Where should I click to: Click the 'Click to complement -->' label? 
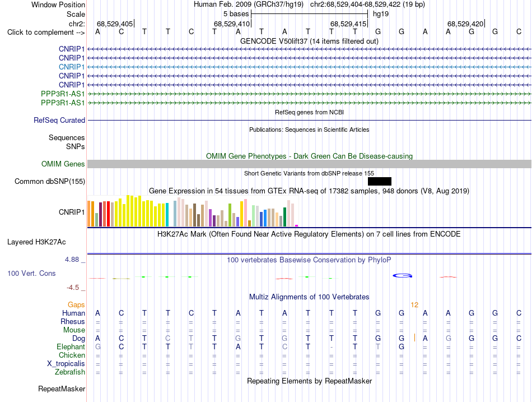46,33
